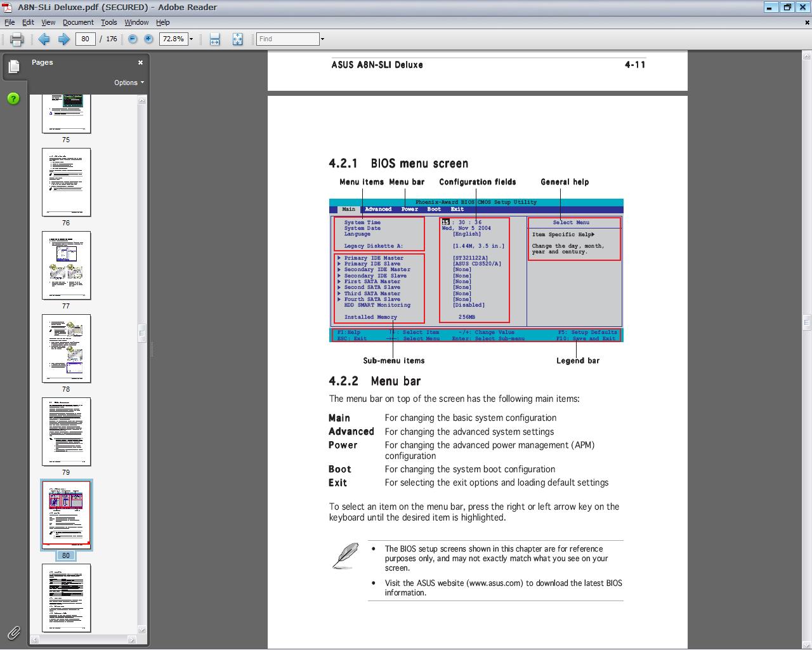Open the Pages panel icon
The image size is (812, 650).
(x=14, y=66)
